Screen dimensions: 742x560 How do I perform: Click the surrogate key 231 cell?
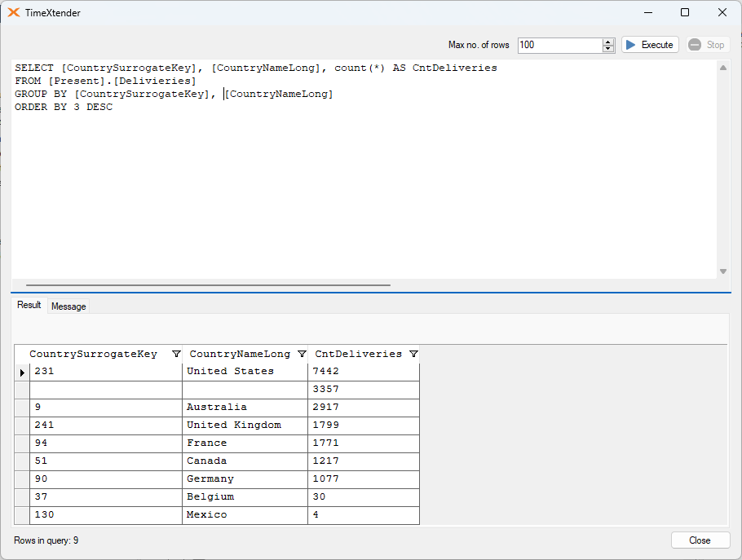pos(106,372)
